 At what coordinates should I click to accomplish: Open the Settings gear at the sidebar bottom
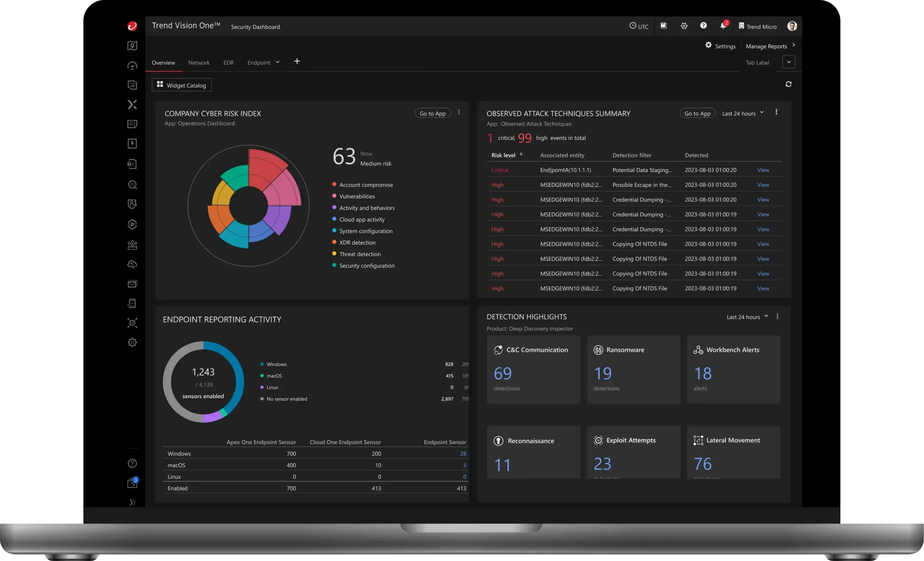coord(132,342)
